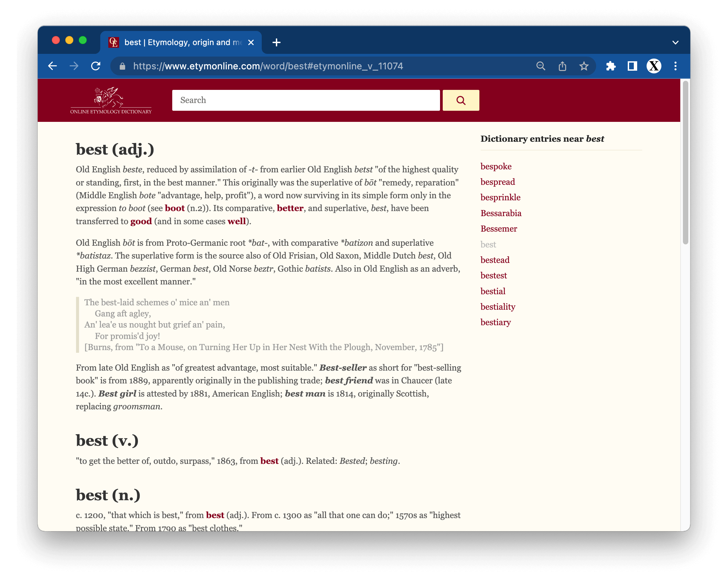728x581 pixels.
Task: Open bespoke dictionary entry
Action: click(x=496, y=167)
